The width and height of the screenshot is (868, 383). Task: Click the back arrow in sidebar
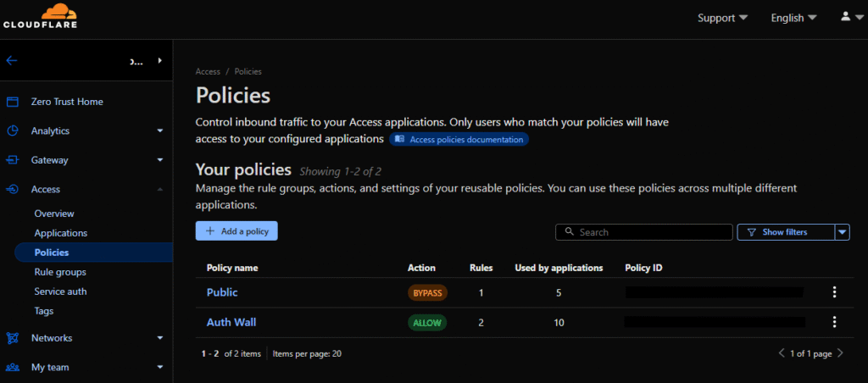(x=12, y=61)
